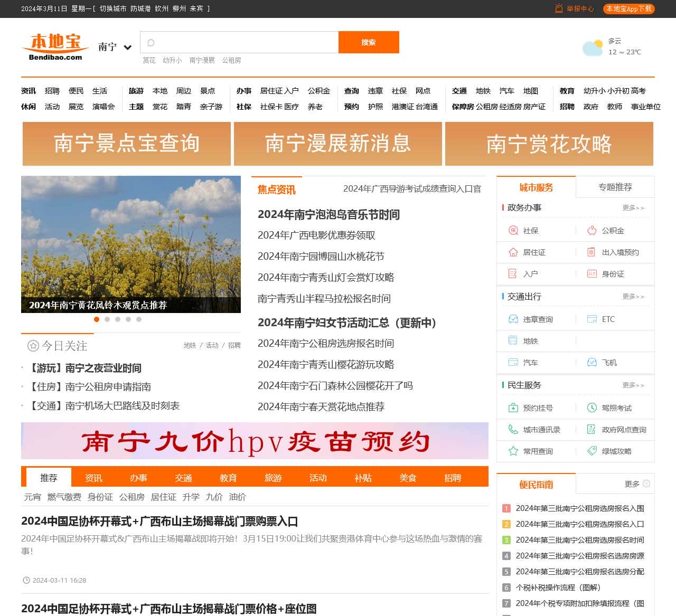Switch to the third carousel slide dot
The width and height of the screenshot is (676, 616).
118,319
